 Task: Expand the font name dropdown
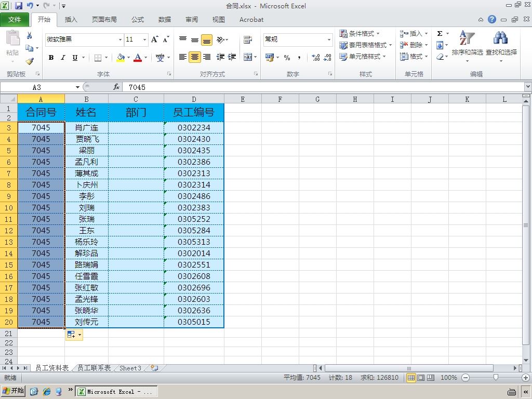(x=120, y=39)
